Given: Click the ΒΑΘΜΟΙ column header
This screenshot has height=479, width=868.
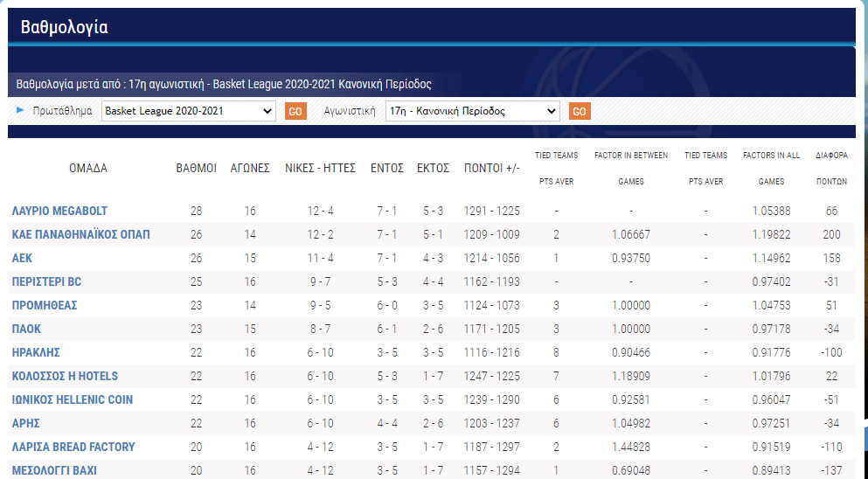Looking at the screenshot, I should (x=197, y=168).
